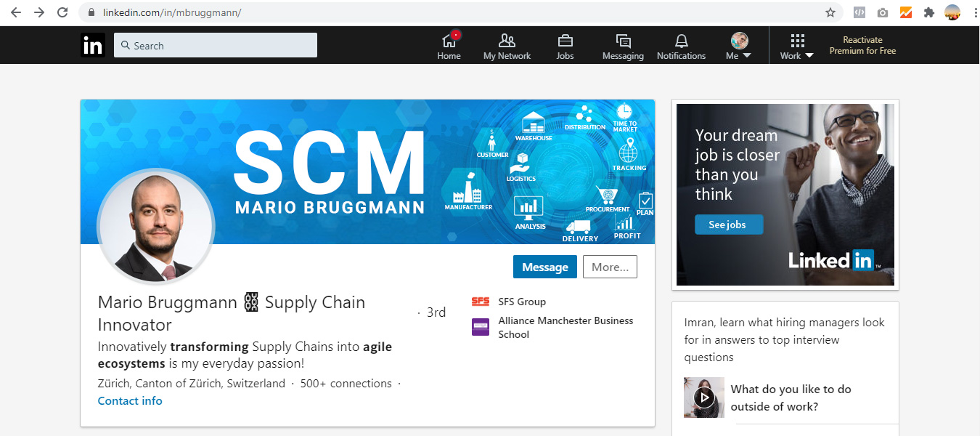This screenshot has height=436, width=980.
Task: Open the My Network page
Action: click(x=507, y=46)
